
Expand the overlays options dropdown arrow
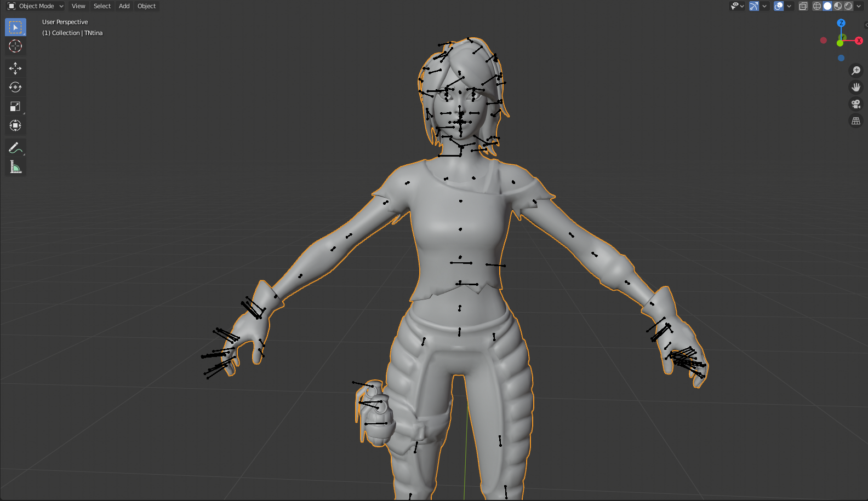coord(789,6)
